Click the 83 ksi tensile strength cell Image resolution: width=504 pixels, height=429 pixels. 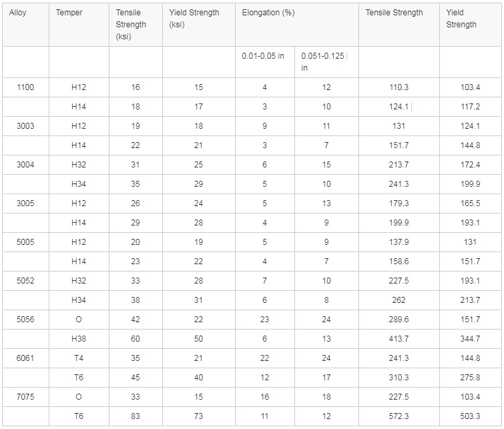pos(136,416)
